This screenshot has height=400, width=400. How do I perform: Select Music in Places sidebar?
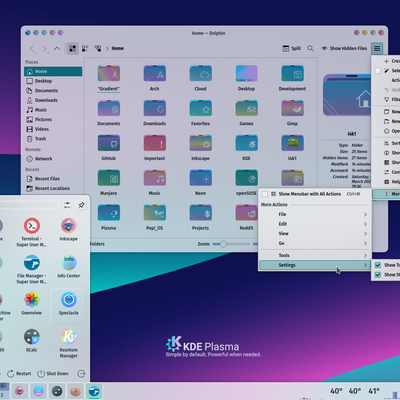[53, 110]
